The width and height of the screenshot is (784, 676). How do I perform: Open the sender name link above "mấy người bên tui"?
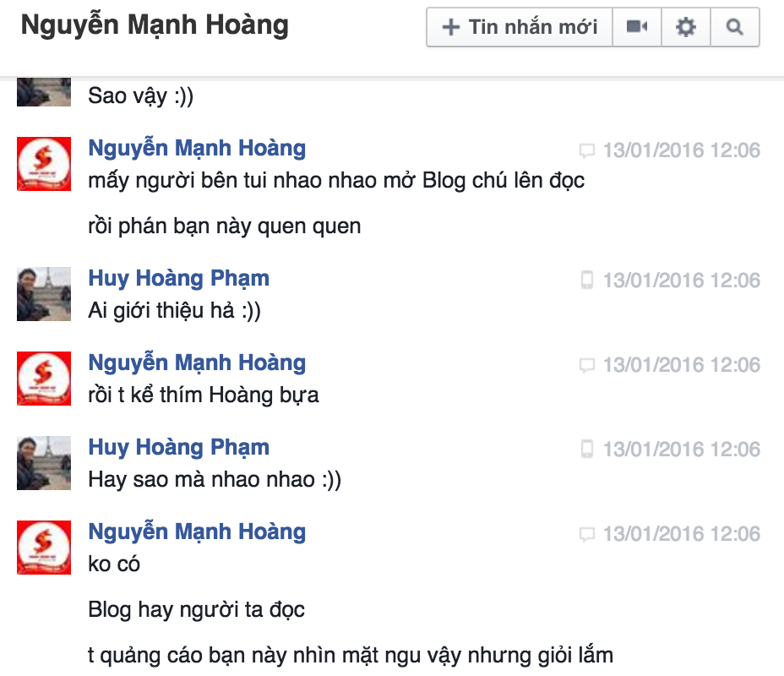197,149
